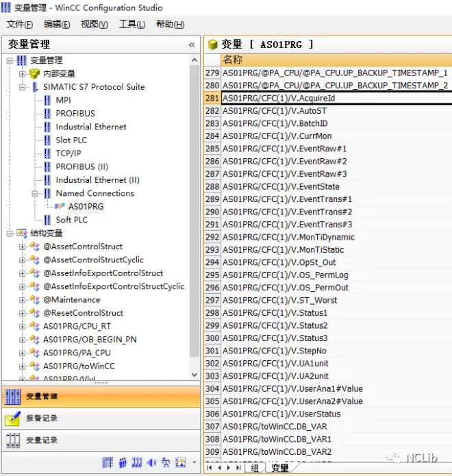Expand the AS01PRG/CPU_RT structure node
The image size is (452, 476).
point(22,327)
